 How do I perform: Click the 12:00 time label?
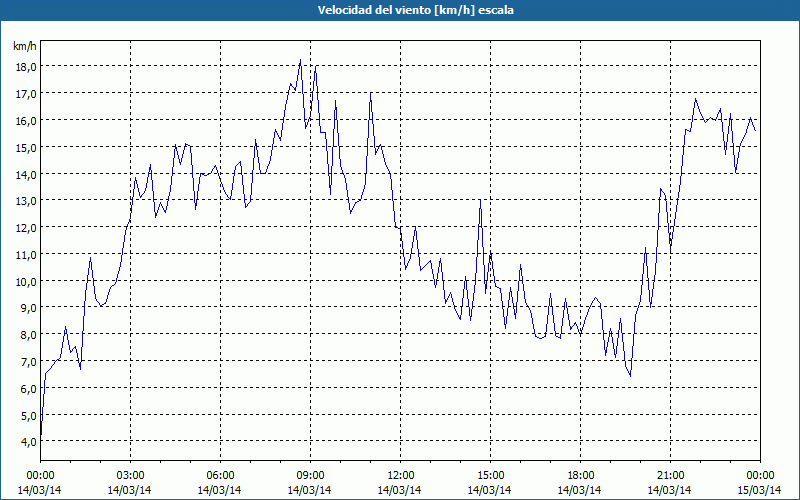point(401,476)
